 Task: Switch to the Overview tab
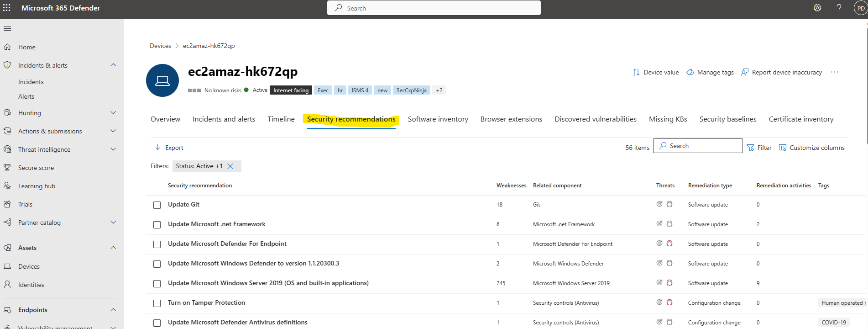(x=165, y=119)
